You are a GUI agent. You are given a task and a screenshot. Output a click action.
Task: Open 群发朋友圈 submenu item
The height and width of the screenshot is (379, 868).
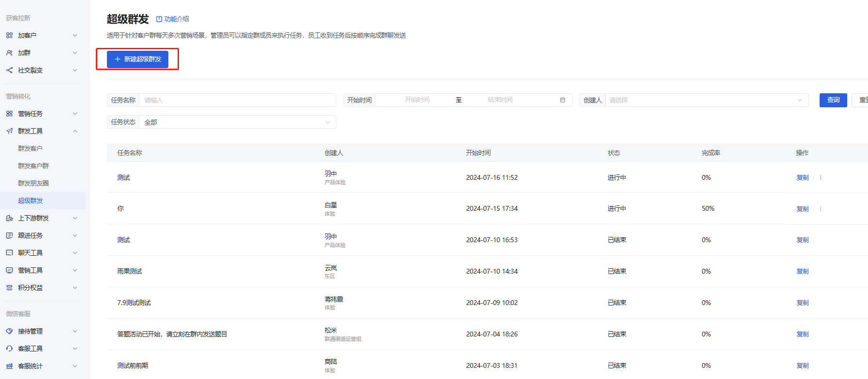(33, 183)
